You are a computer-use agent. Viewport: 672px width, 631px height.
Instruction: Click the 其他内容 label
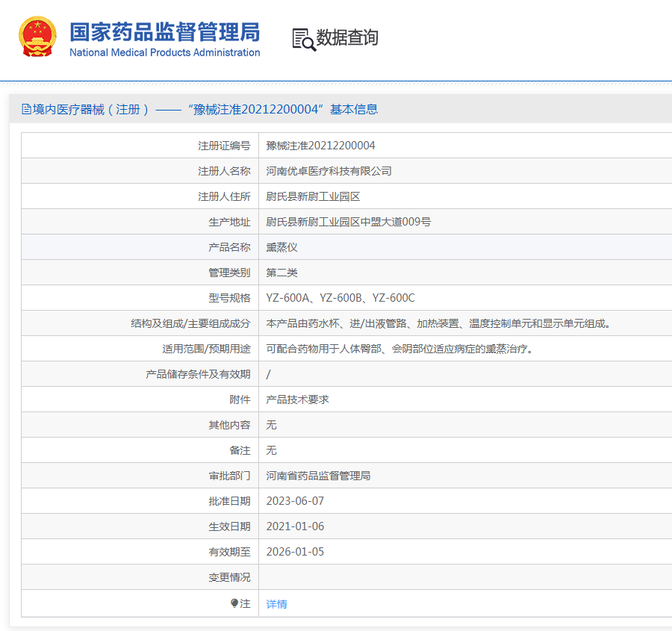pos(229,425)
